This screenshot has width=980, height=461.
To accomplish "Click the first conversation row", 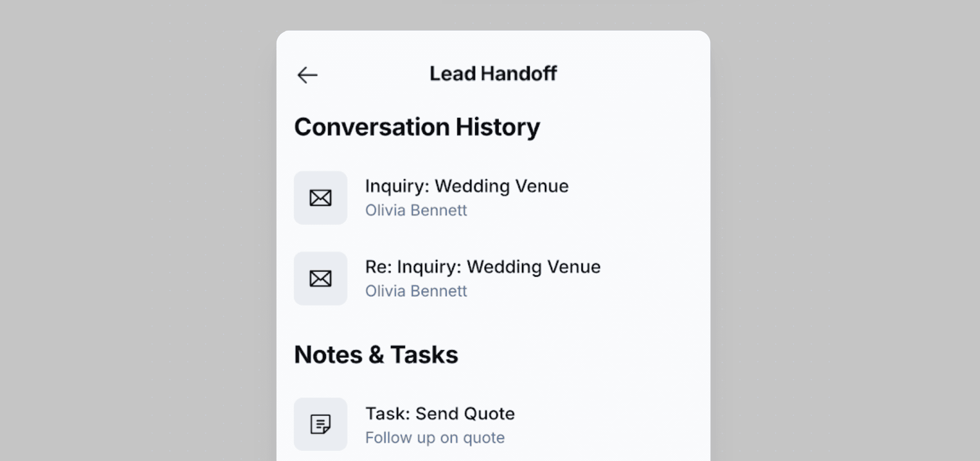I will pyautogui.click(x=450, y=198).
